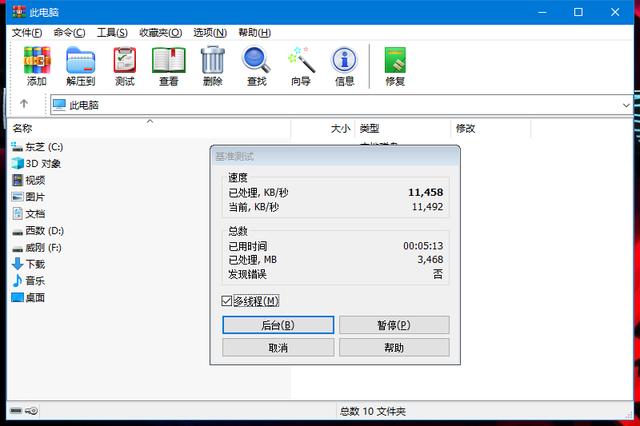Select the 东芝 (C:) drive item

coord(43,146)
